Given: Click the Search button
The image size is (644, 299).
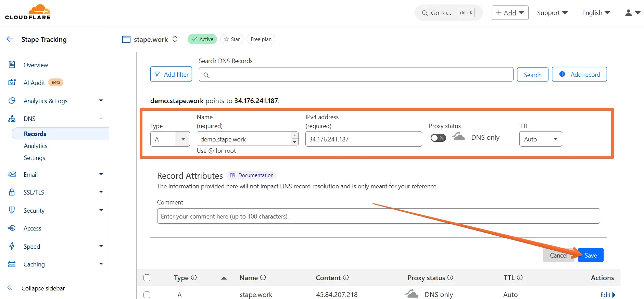Looking at the screenshot, I should [532, 75].
